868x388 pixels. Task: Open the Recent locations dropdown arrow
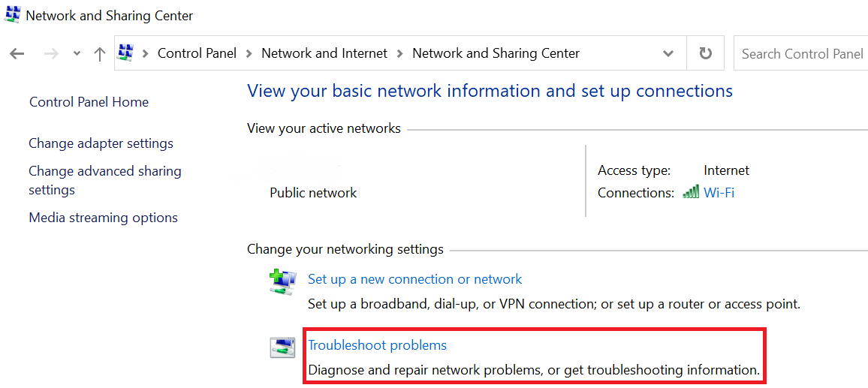click(77, 54)
